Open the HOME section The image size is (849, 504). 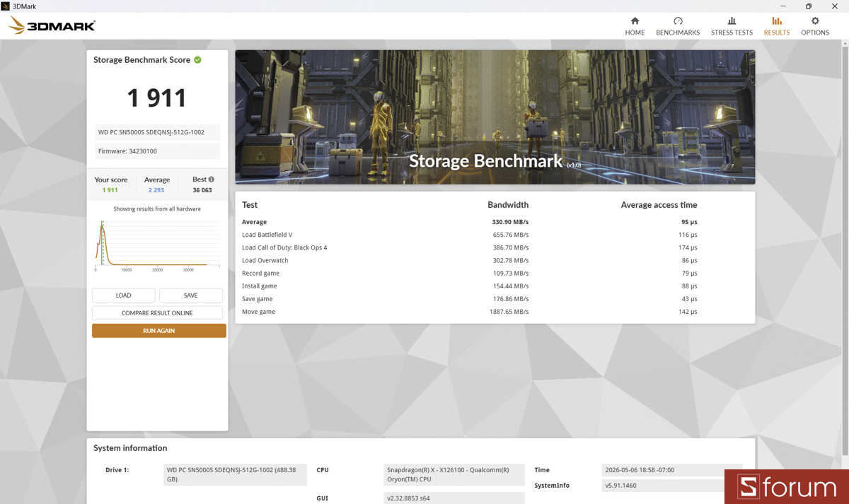(x=635, y=26)
